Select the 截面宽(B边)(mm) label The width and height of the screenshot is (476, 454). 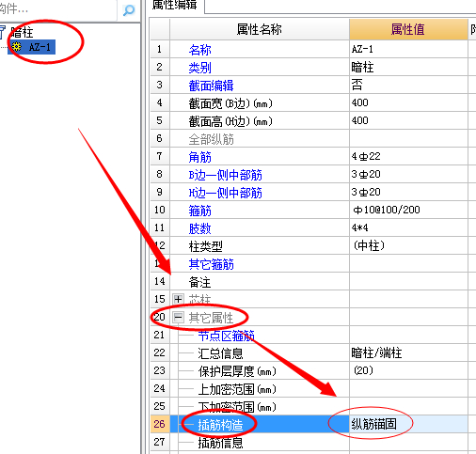tap(230, 103)
